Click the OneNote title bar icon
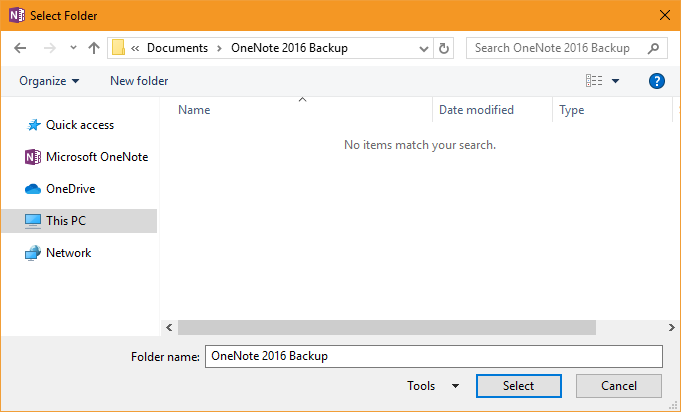This screenshot has height=412, width=681. pyautogui.click(x=16, y=16)
